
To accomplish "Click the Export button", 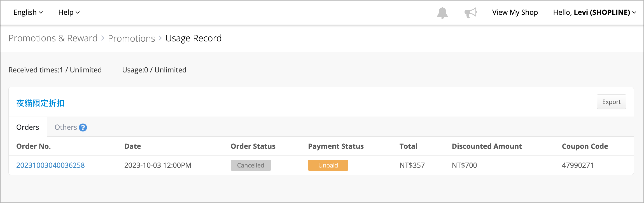I will coord(611,102).
